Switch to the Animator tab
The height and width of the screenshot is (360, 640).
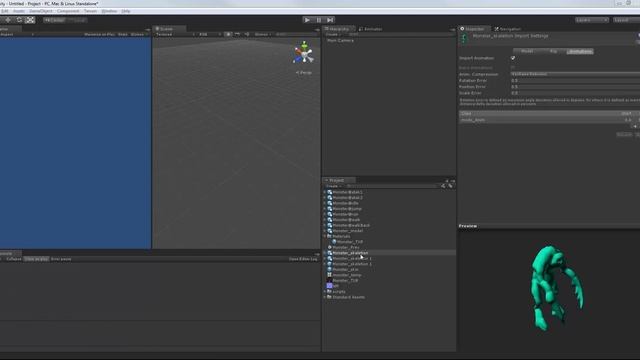[x=371, y=29]
